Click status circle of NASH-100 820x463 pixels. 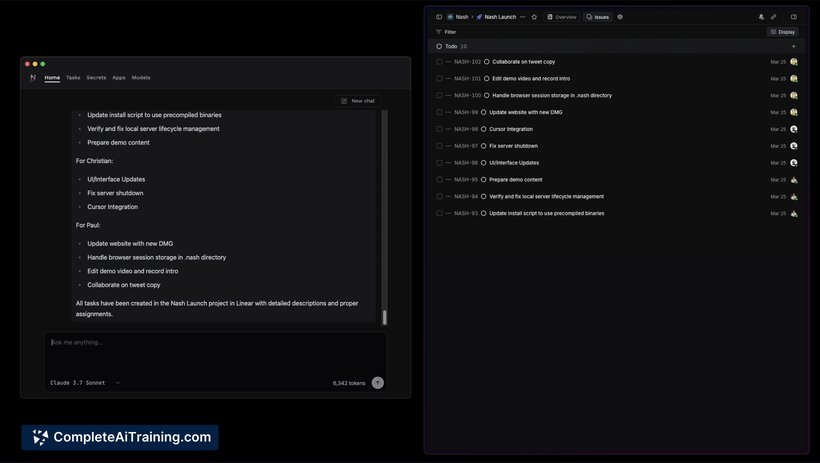[486, 95]
